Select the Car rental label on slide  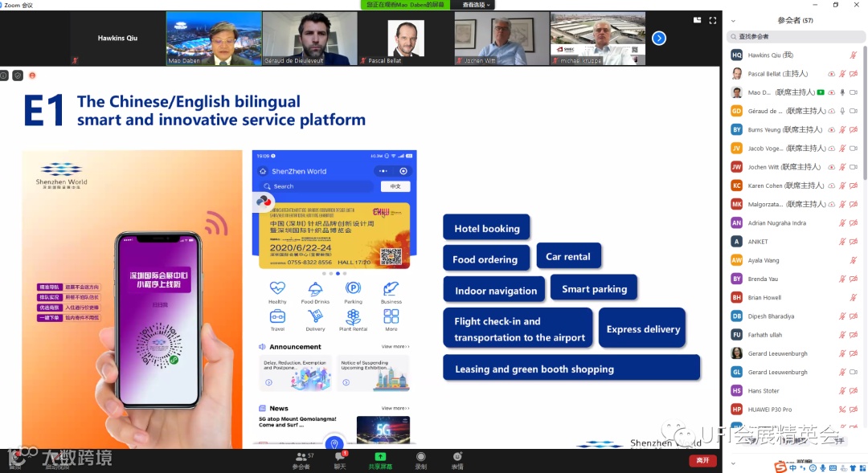pyautogui.click(x=568, y=256)
